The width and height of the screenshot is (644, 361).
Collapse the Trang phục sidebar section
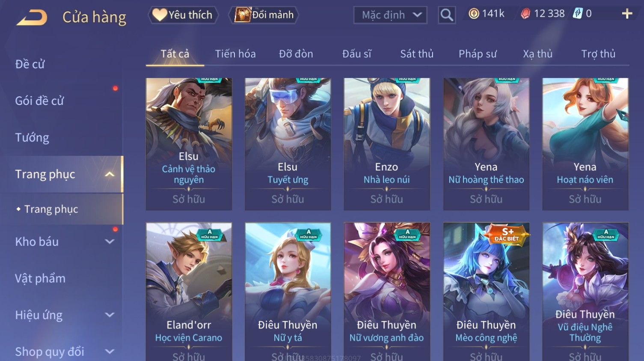[x=110, y=174]
